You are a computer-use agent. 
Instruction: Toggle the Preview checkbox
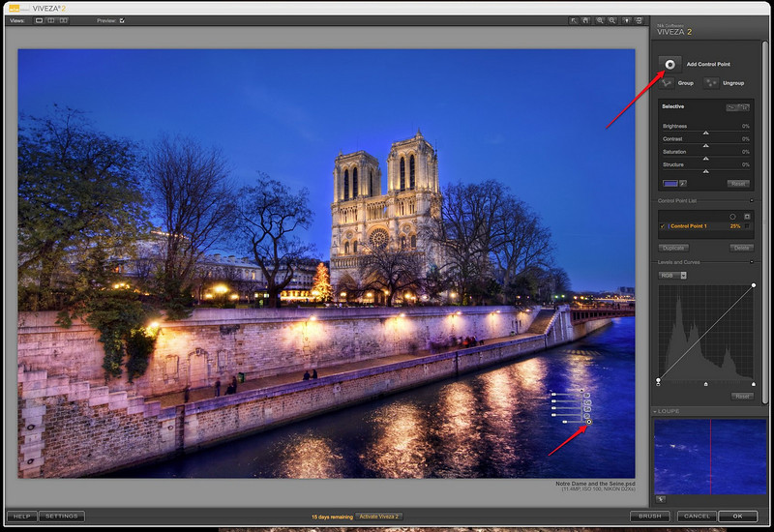click(x=122, y=20)
